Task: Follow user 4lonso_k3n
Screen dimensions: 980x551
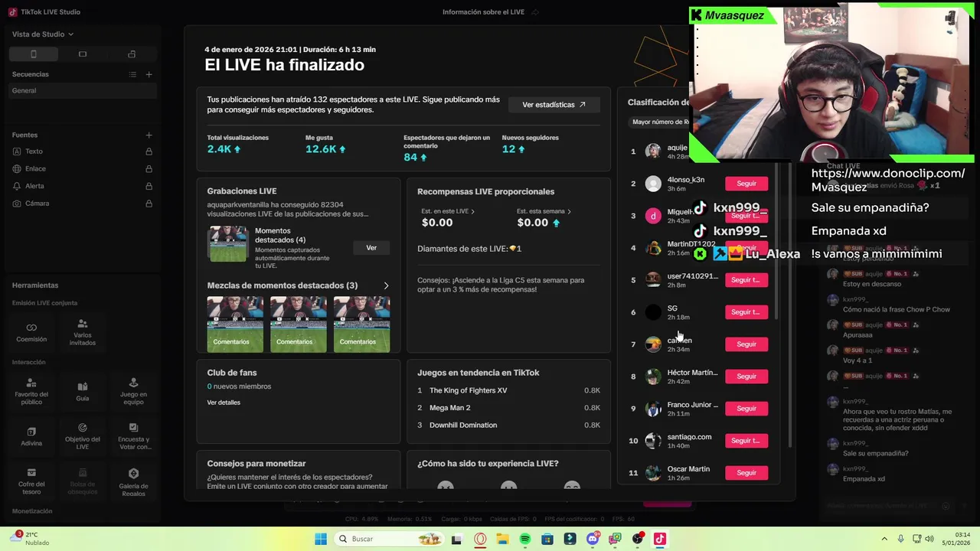Action: [x=746, y=184]
